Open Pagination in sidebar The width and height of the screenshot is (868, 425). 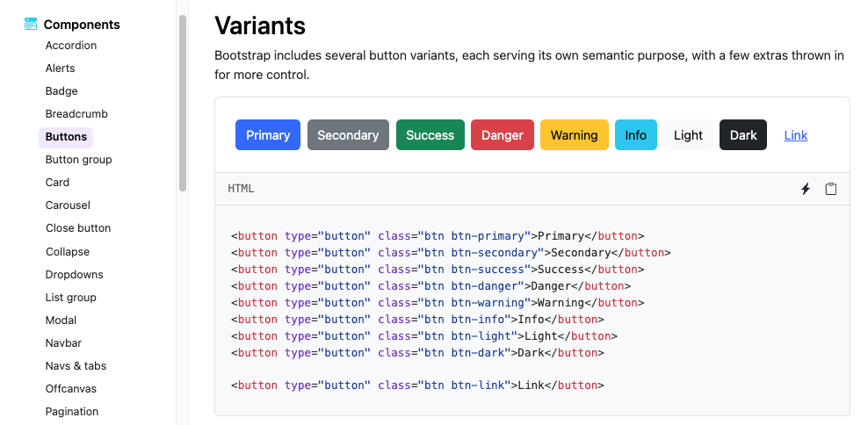point(72,412)
